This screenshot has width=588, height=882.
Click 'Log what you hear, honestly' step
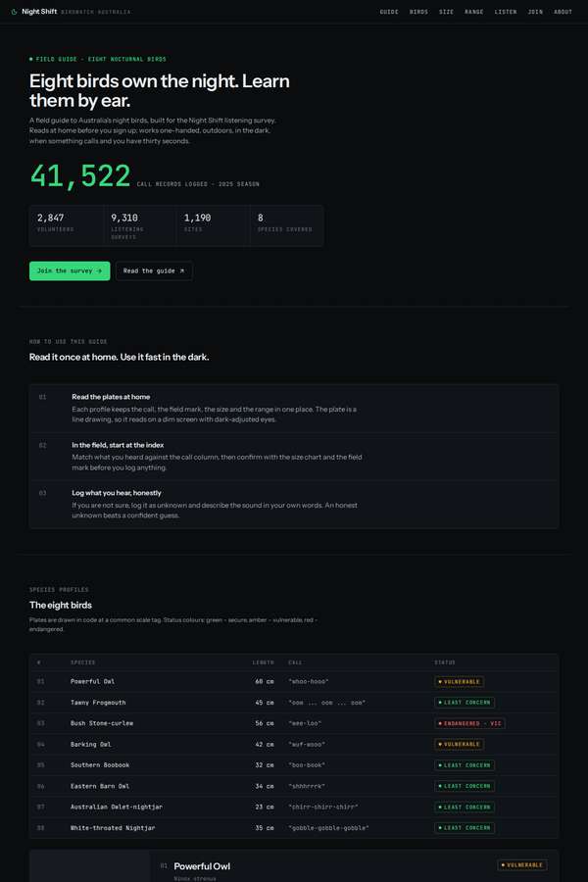click(x=117, y=493)
